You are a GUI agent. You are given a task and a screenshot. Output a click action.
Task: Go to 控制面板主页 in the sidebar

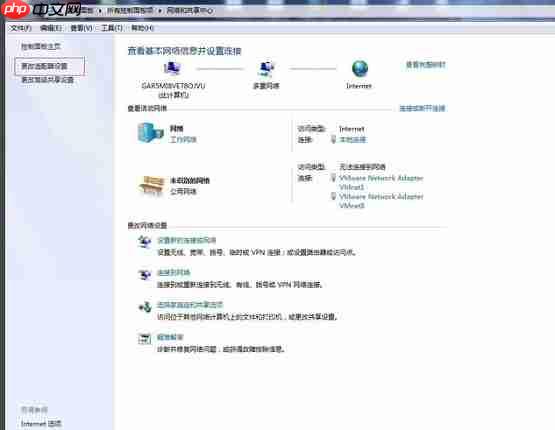pos(41,46)
